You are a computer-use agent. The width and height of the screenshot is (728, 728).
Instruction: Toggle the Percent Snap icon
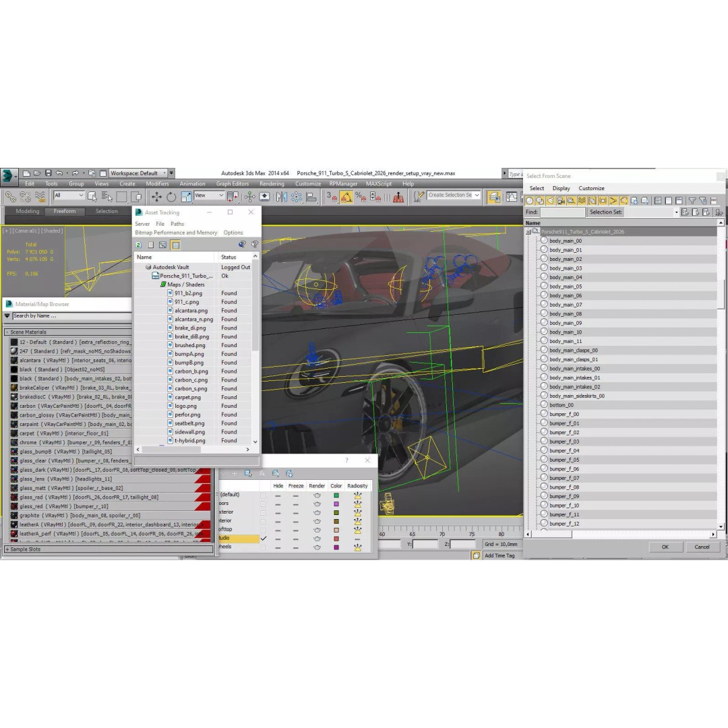tap(361, 198)
